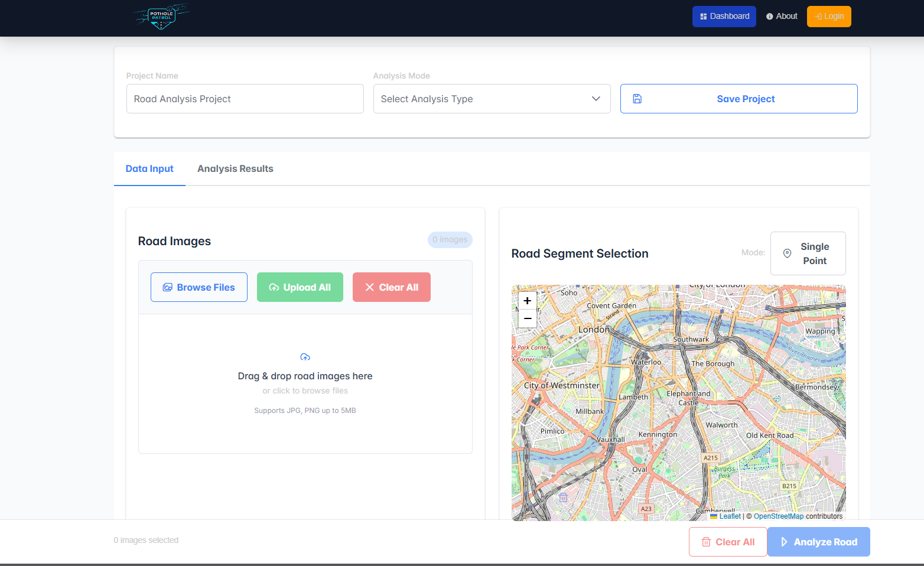Image resolution: width=924 pixels, height=566 pixels.
Task: Click the '0 images selected' status text
Action: coord(146,540)
